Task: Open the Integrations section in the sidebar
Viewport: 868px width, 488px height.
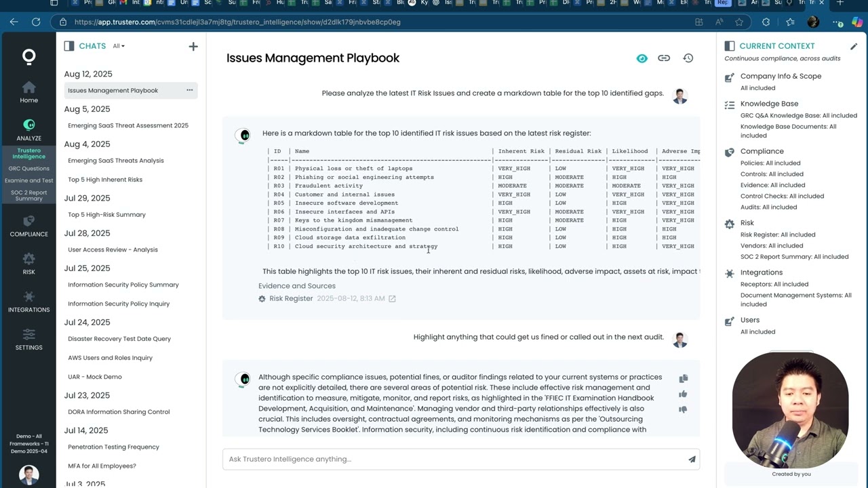Action: point(28,302)
